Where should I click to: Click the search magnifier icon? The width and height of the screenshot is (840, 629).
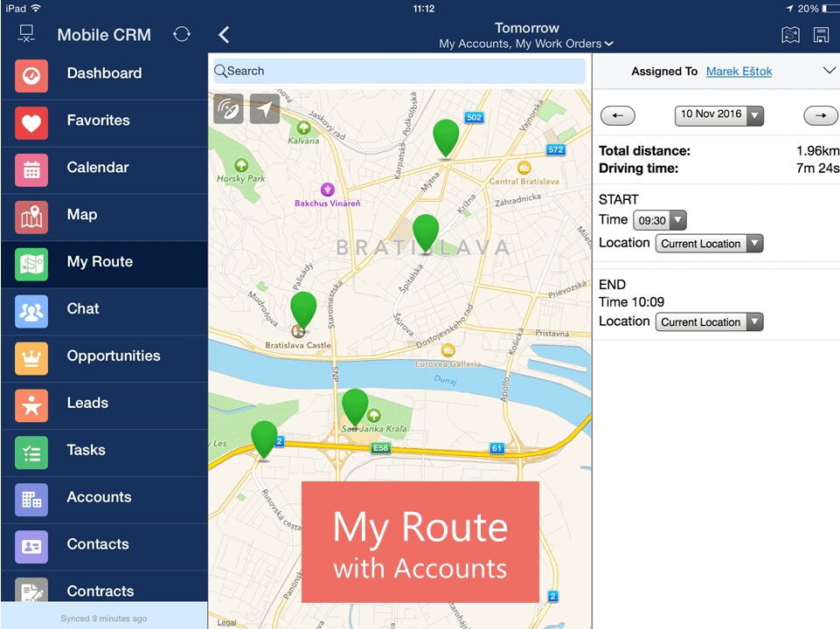tap(220, 71)
